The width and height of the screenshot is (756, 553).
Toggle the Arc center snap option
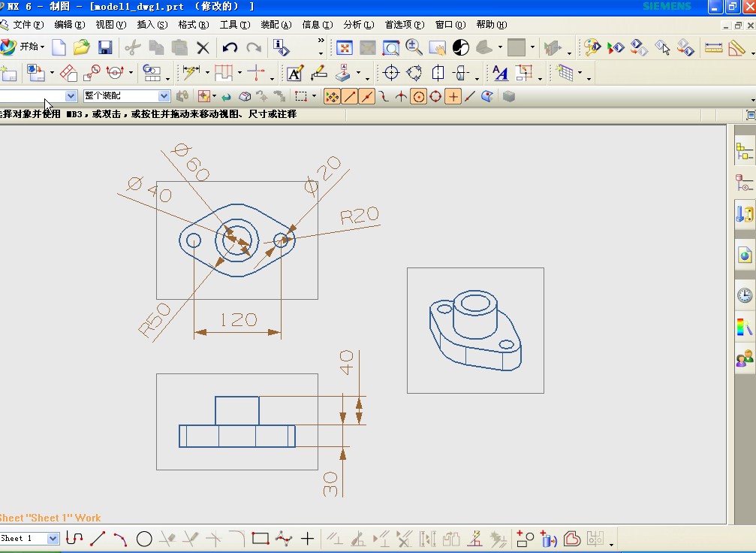[418, 96]
